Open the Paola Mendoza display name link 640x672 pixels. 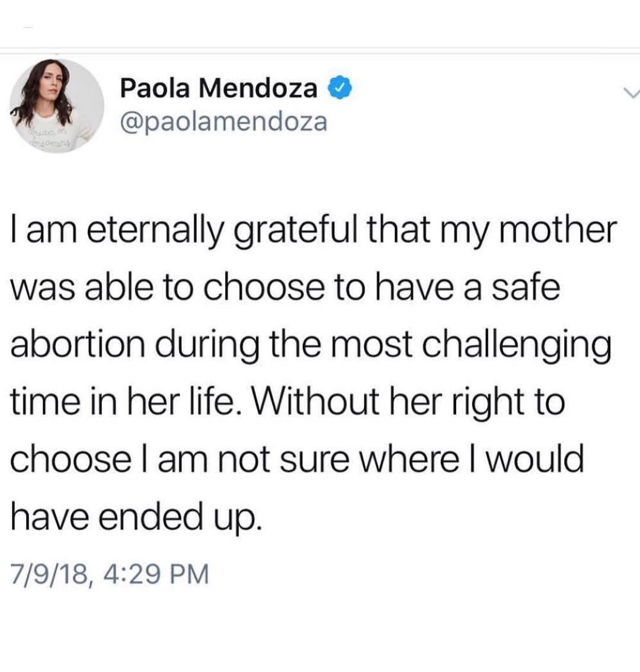[219, 88]
